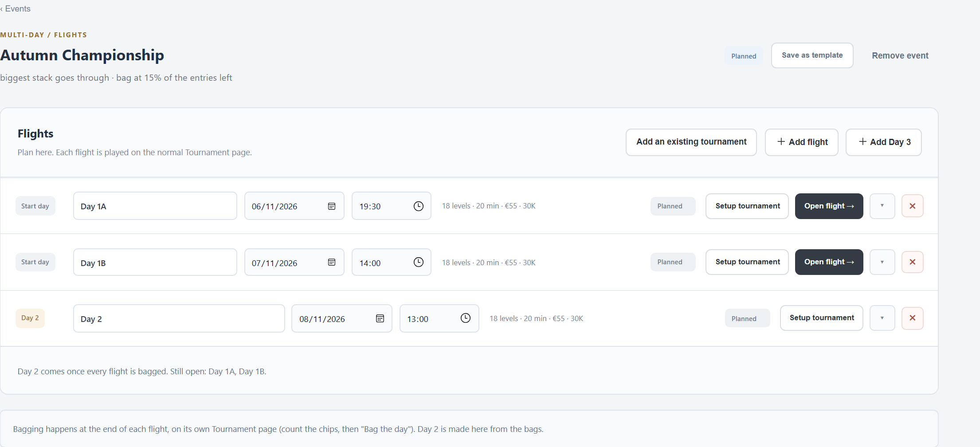Expand the Day 1B options dropdown arrow
This screenshot has width=980, height=447.
(882, 262)
